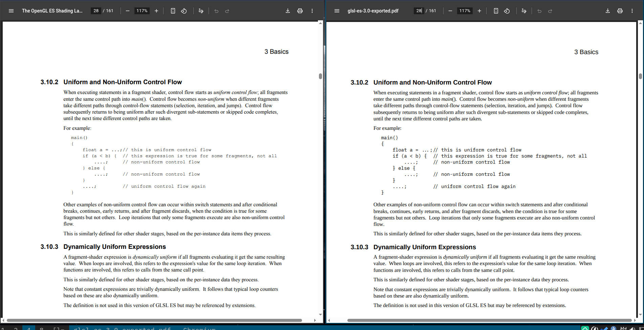Zoom out in the left PDF viewer

[x=128, y=11]
